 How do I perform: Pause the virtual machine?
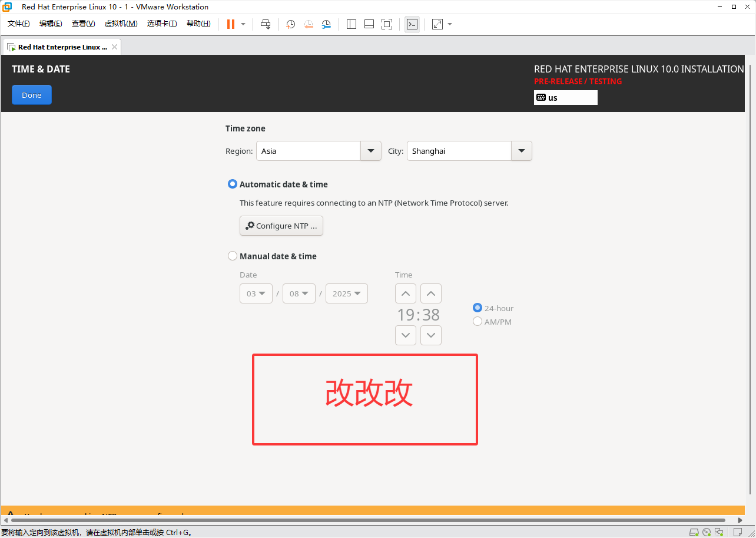231,24
